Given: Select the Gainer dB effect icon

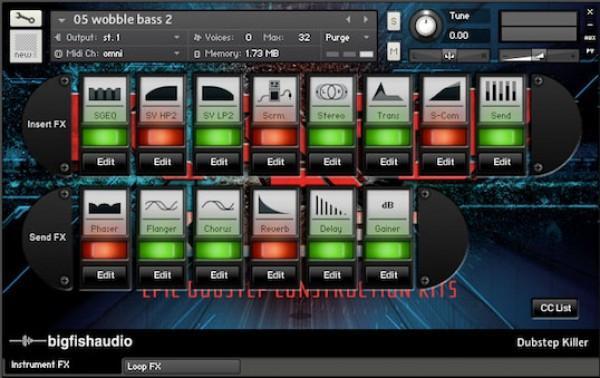Looking at the screenshot, I should click(x=388, y=206).
